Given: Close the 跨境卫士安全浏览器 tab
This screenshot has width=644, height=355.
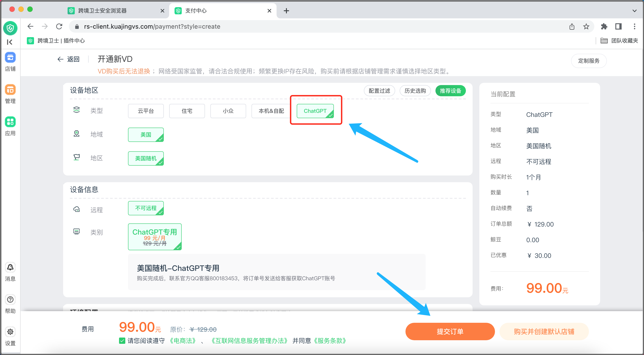Looking at the screenshot, I should [162, 11].
